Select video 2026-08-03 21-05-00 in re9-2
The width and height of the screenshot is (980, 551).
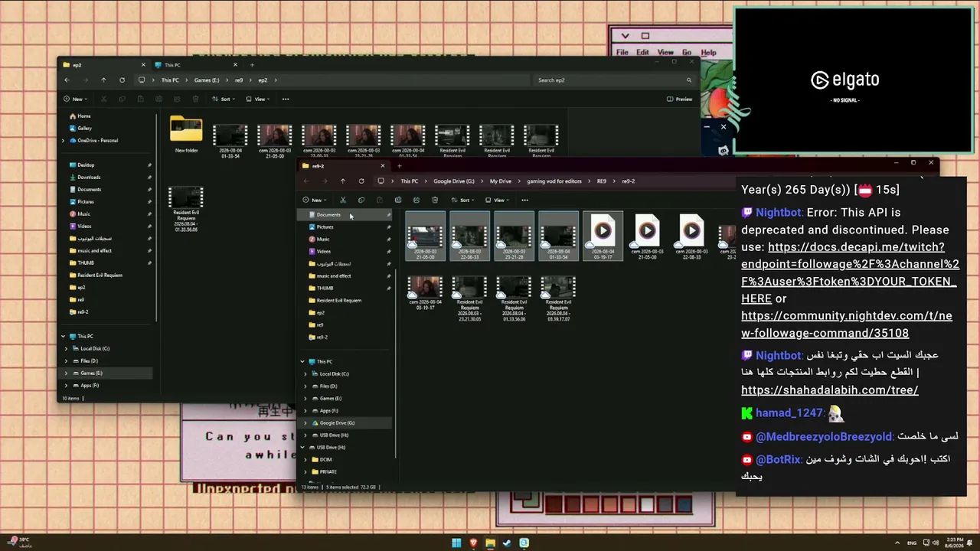tap(425, 236)
